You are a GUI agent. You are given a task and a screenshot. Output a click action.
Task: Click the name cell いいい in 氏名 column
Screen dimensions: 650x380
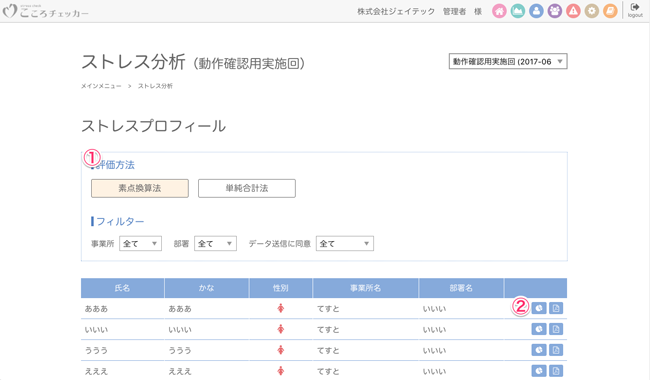coord(96,330)
